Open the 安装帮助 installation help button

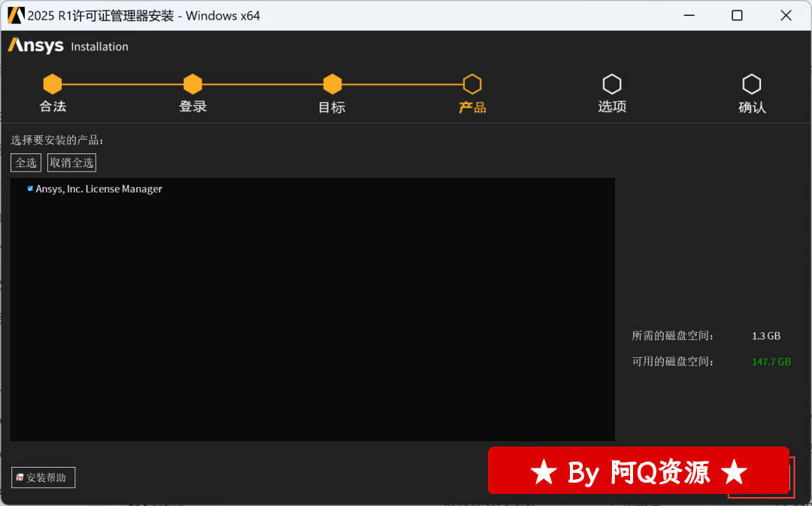pyautogui.click(x=43, y=477)
